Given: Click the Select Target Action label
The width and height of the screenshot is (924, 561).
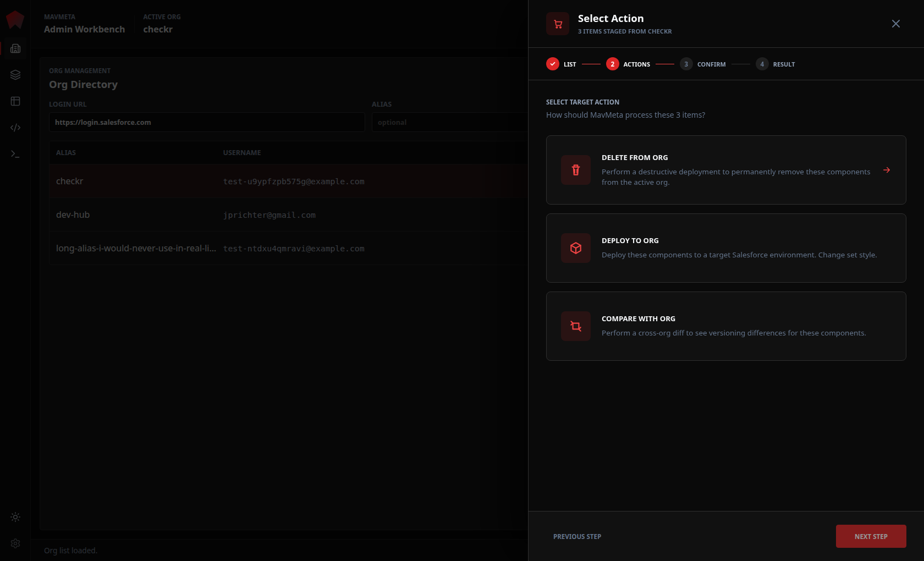Looking at the screenshot, I should coord(582,102).
